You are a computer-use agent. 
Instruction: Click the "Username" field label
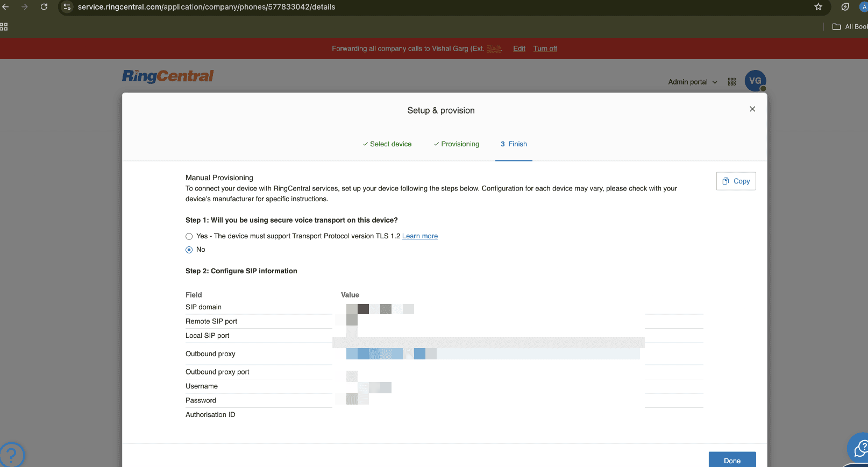tap(202, 386)
